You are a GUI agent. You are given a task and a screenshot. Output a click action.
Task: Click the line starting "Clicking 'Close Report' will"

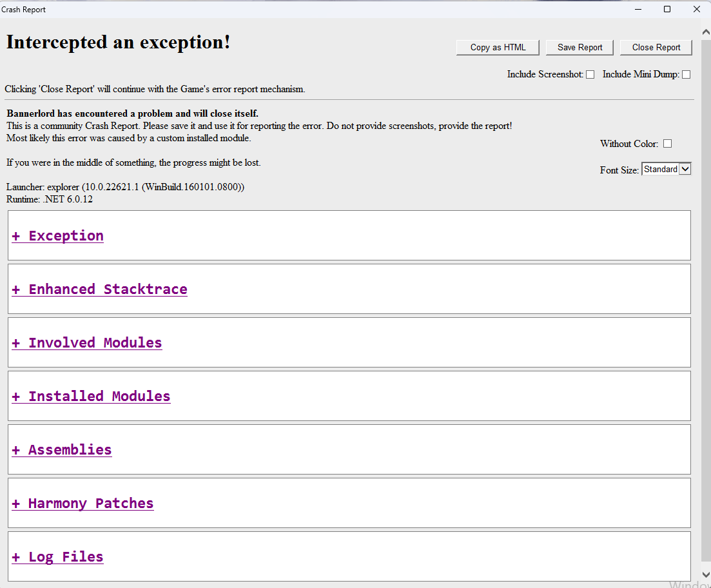click(x=155, y=89)
